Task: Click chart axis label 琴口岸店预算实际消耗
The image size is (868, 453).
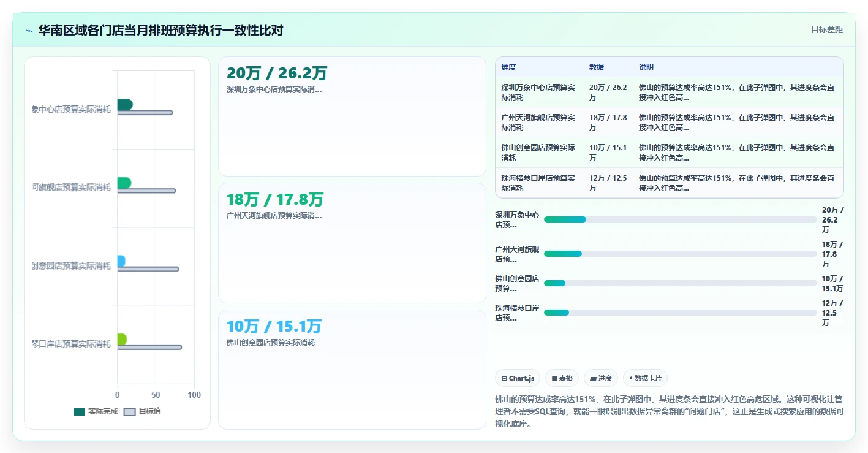Action: pyautogui.click(x=71, y=344)
